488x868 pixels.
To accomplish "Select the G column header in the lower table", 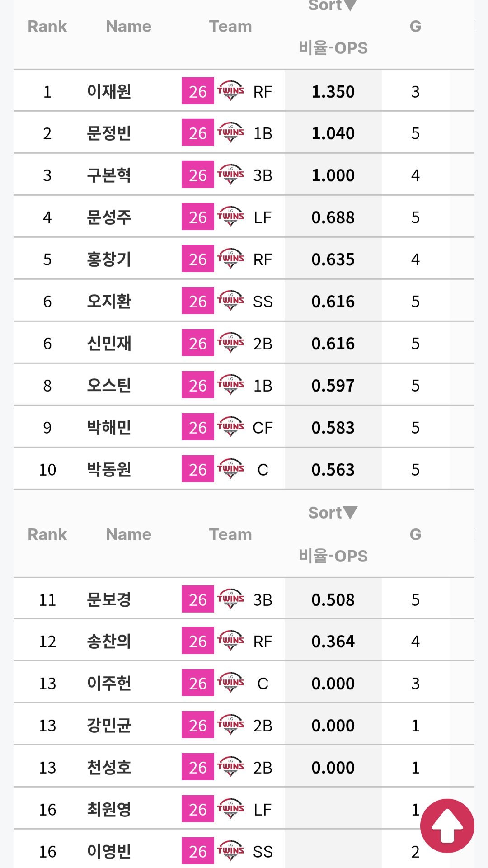I will 415,534.
